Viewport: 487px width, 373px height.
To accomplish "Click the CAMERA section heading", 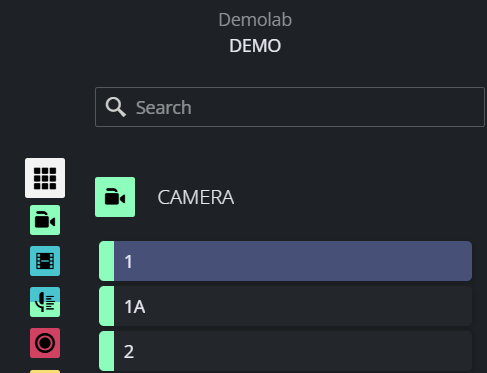I will click(196, 197).
